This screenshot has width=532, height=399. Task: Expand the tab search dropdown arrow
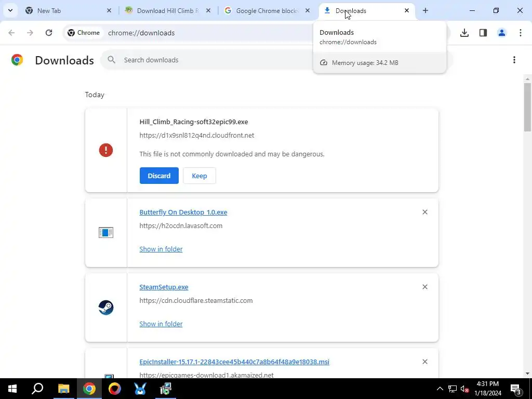tap(10, 10)
